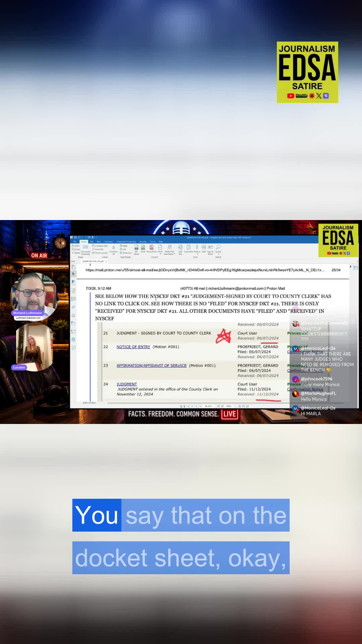Click the mail.proton.me URL in the header
Image resolution: width=362 pixels, height=644 pixels.
(205, 270)
